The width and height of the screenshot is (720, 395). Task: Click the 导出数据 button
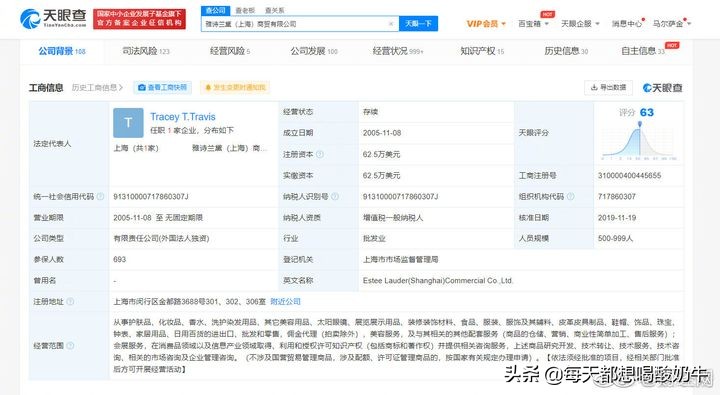pos(608,87)
